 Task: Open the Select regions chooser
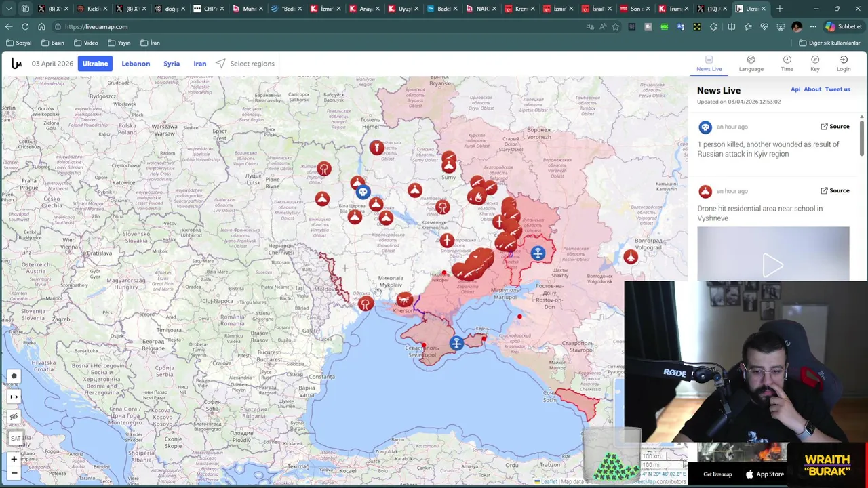[245, 64]
